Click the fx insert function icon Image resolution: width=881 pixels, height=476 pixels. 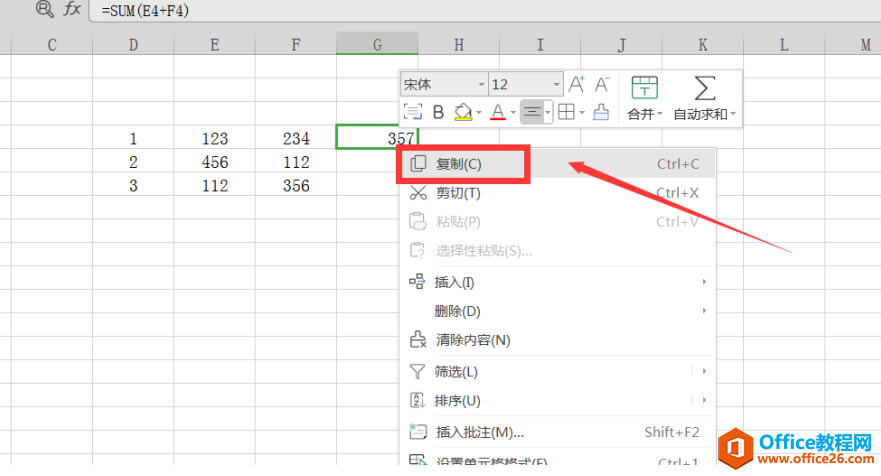pos(72,9)
